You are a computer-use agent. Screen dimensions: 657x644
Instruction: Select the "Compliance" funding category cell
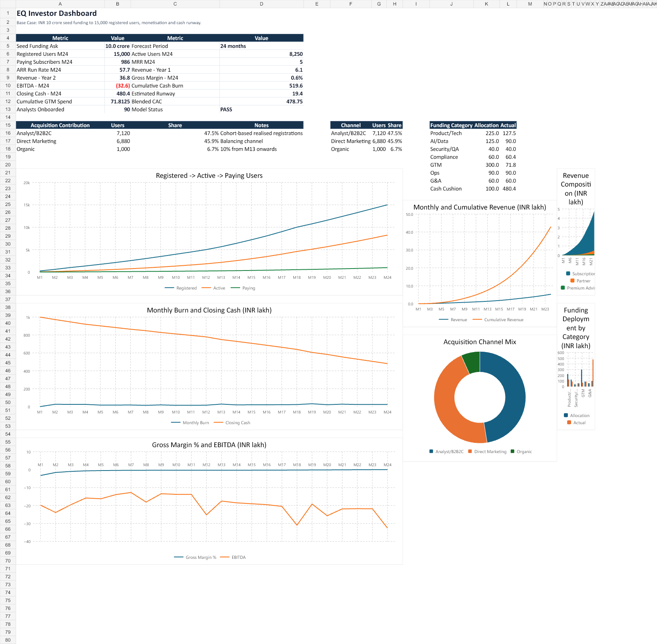point(451,157)
